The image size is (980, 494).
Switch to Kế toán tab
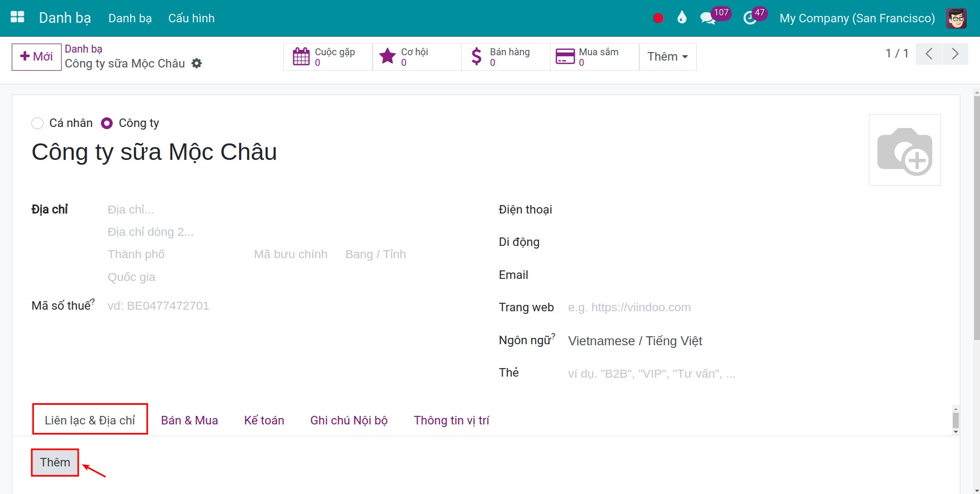(x=264, y=420)
